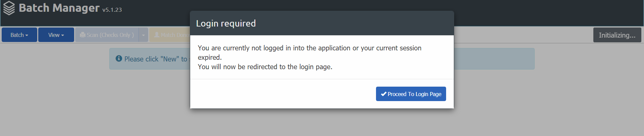The image size is (644, 136).
Task: Click the v5.1.23 version label
Action: click(112, 10)
